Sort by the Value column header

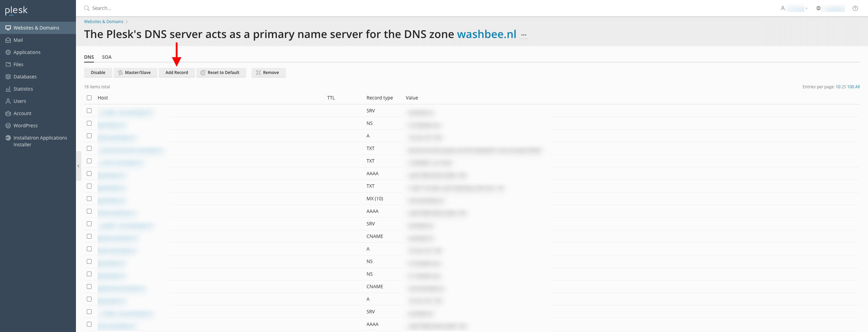point(412,98)
